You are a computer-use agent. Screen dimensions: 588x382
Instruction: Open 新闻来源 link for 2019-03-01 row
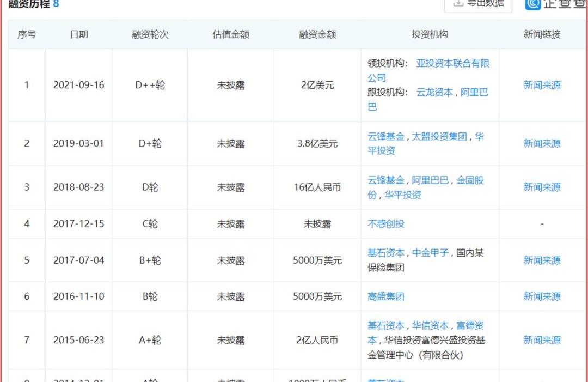point(542,143)
